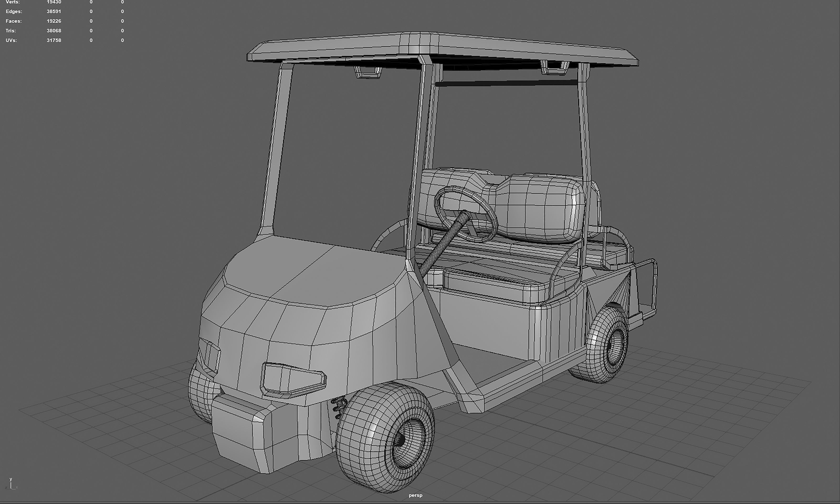Viewport: 840px width, 504px height.
Task: Click the Tris count value 38068
Action: [54, 31]
